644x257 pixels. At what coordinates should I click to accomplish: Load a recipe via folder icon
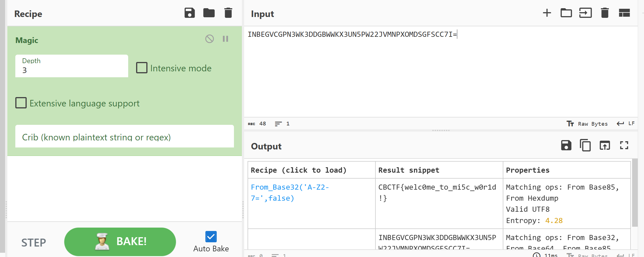coord(209,13)
